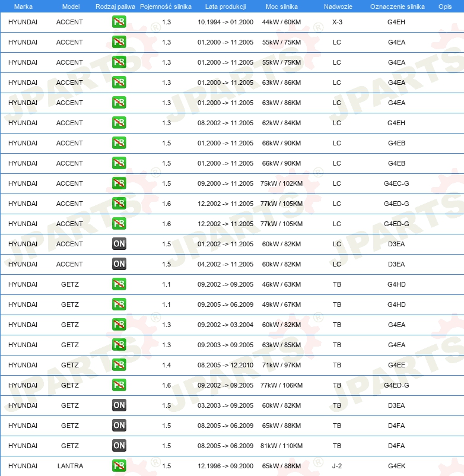The image size is (464, 476).
Task: Click the 04.2002 -> 11.2005 production years cell
Action: tap(225, 264)
